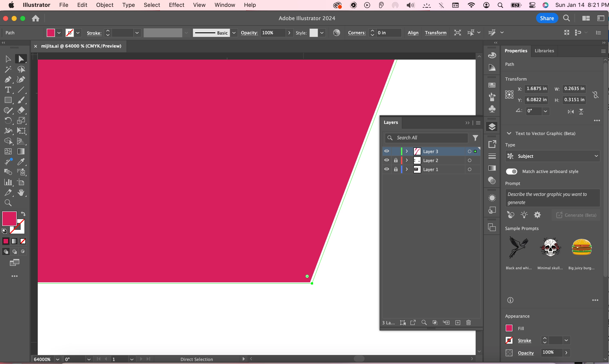
Task: Click the Rotate tool
Action: (8, 120)
